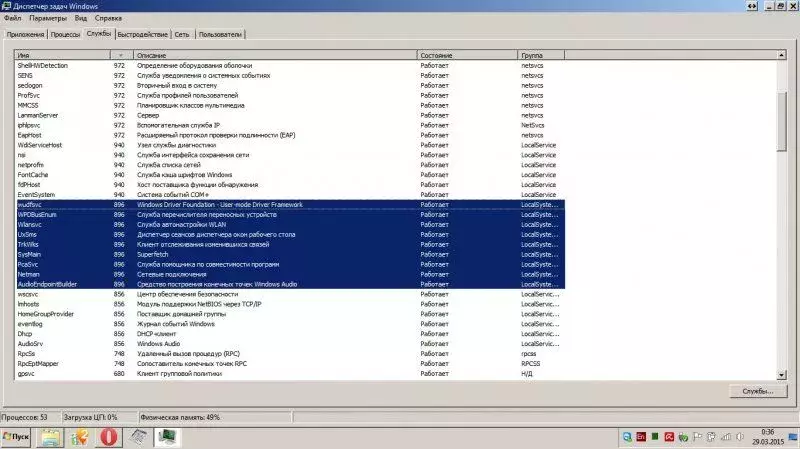The image size is (800, 449).
Task: Select the netprofm service row
Action: (x=290, y=165)
